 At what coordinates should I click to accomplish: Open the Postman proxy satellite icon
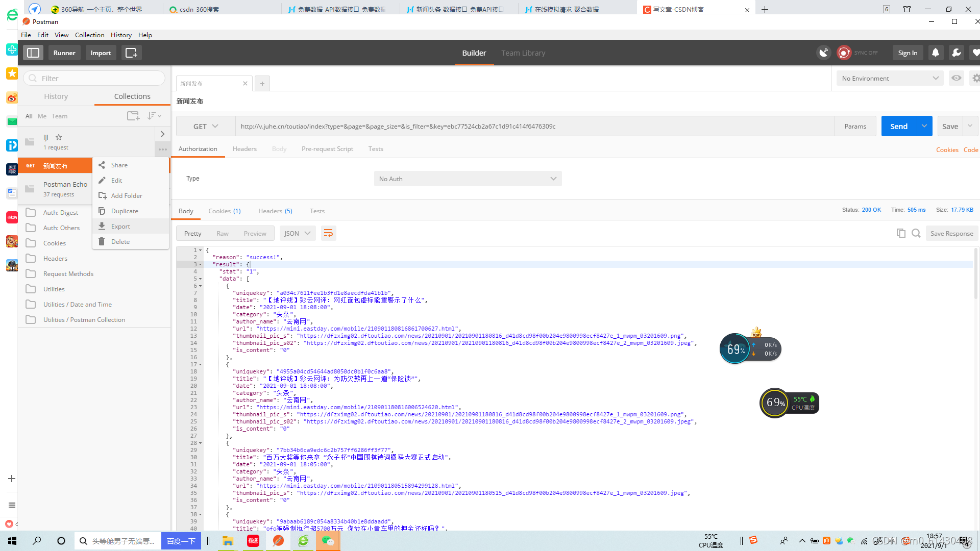click(x=824, y=53)
